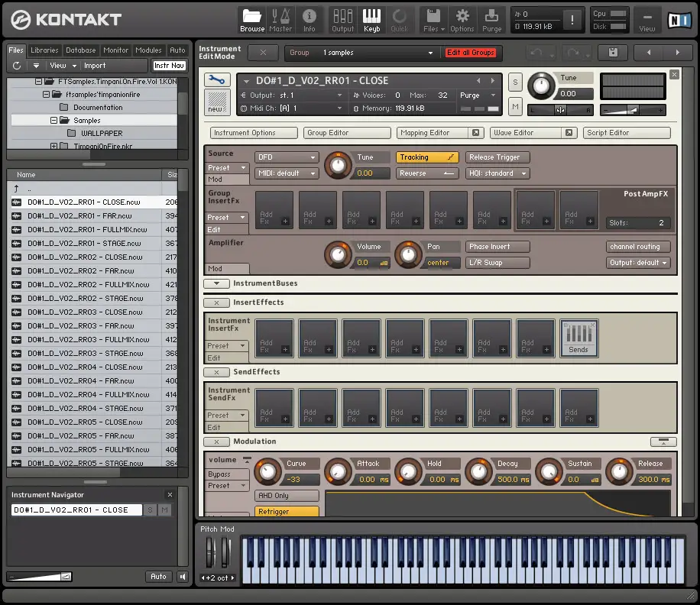The image size is (700, 605).
Task: Toggle the Keyb keyboard icon
Action: pos(371,20)
